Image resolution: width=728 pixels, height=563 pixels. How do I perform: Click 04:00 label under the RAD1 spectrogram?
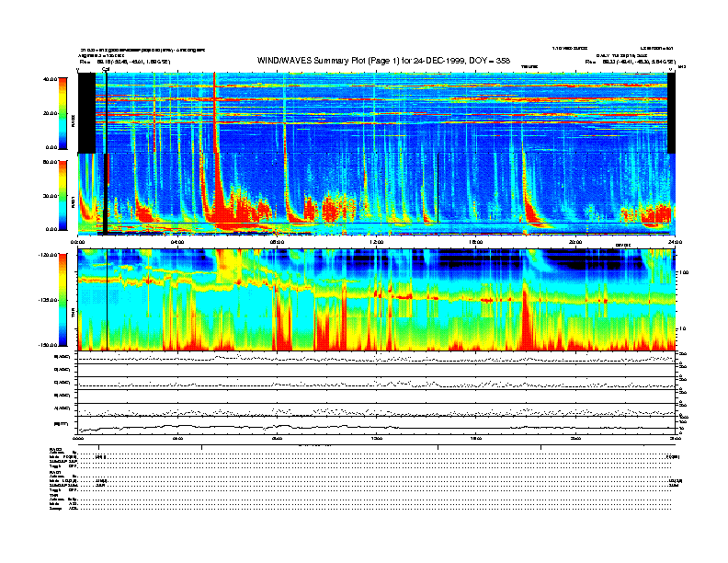177,242
